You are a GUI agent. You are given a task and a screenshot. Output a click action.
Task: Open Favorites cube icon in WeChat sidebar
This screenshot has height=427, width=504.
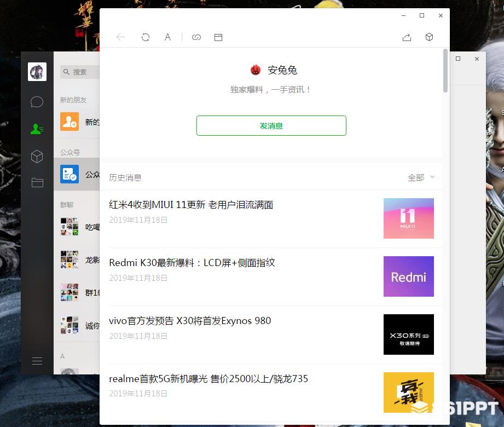pyautogui.click(x=37, y=157)
